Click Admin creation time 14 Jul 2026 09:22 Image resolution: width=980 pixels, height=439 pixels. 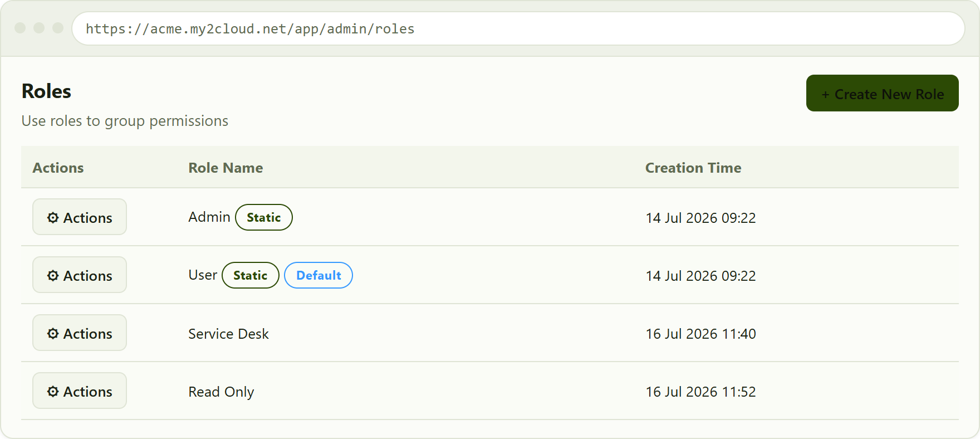pos(700,218)
